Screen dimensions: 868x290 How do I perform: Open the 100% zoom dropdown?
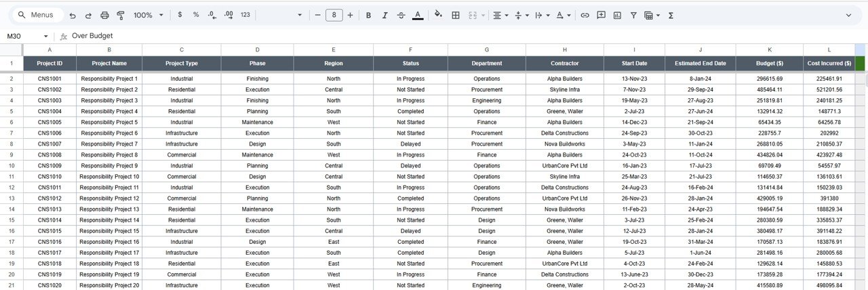148,15
